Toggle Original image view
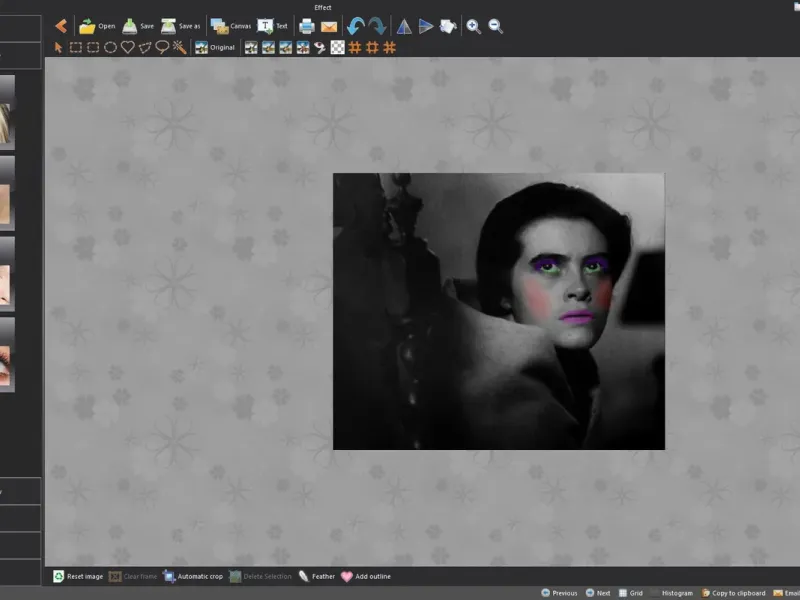Image resolution: width=800 pixels, height=600 pixels. (x=215, y=47)
